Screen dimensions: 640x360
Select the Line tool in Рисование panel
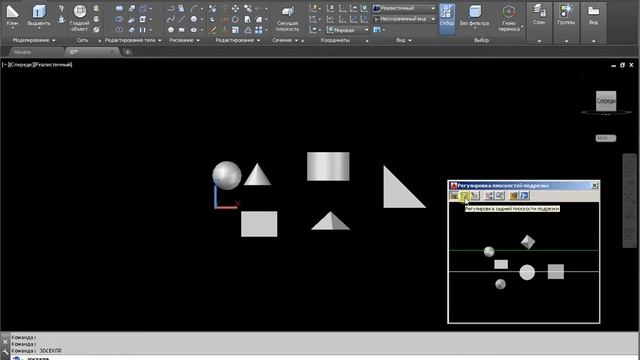coord(182,19)
